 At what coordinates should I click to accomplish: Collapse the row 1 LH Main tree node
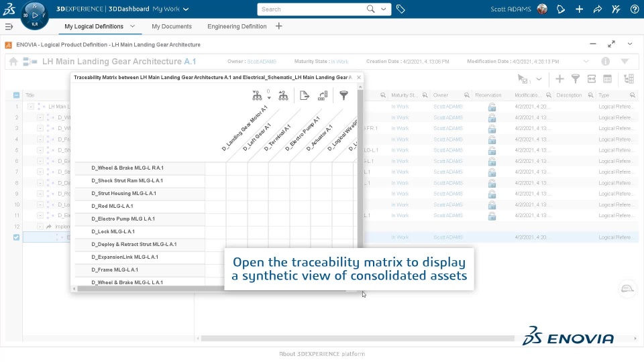coord(31,107)
